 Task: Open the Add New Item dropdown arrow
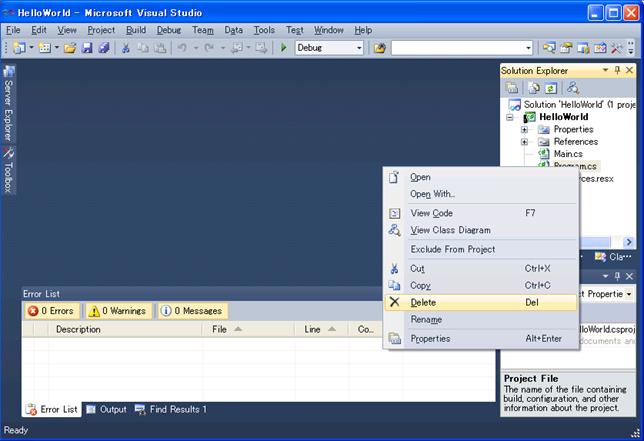(57, 48)
